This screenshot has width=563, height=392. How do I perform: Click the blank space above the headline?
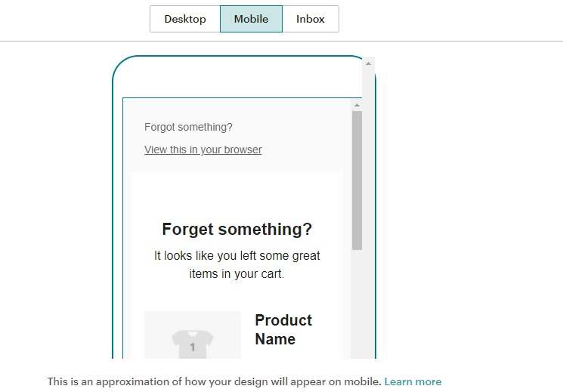pos(237,195)
